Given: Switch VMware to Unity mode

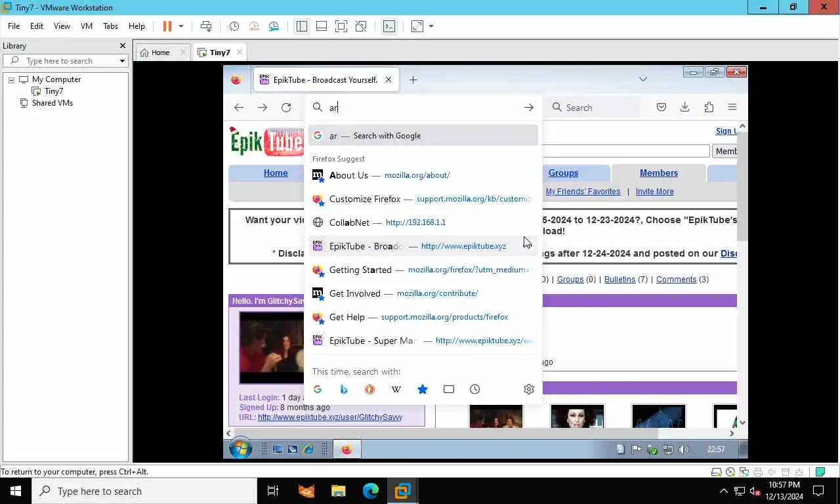Looking at the screenshot, I should (361, 26).
